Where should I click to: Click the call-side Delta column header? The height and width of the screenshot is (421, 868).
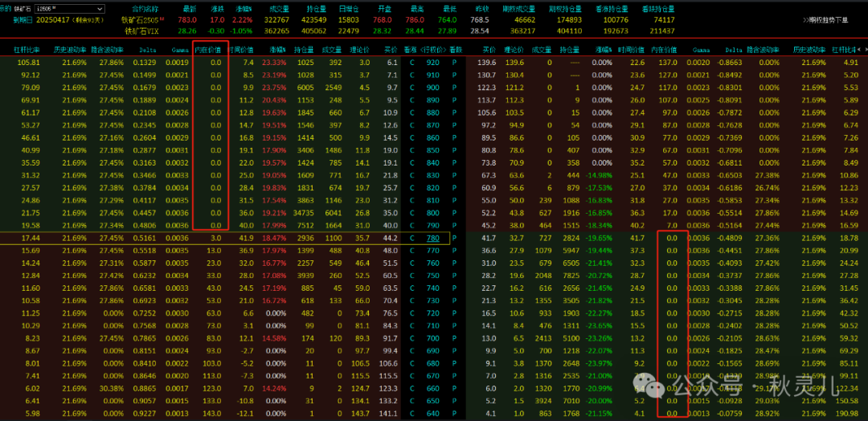tap(148, 50)
